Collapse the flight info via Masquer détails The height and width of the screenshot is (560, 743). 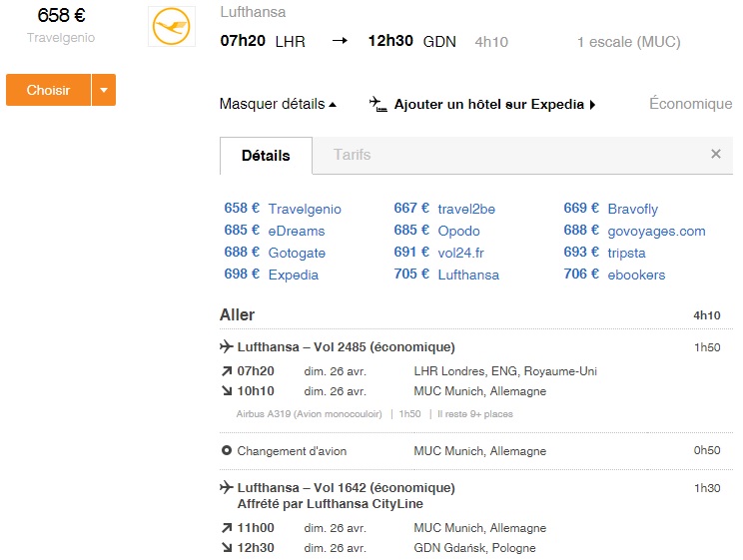[x=278, y=104]
